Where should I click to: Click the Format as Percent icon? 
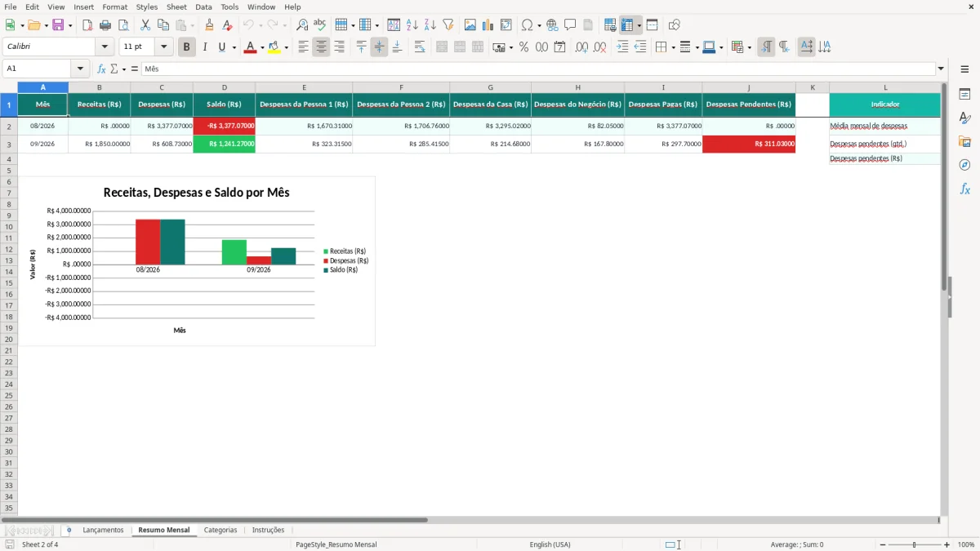(x=523, y=47)
